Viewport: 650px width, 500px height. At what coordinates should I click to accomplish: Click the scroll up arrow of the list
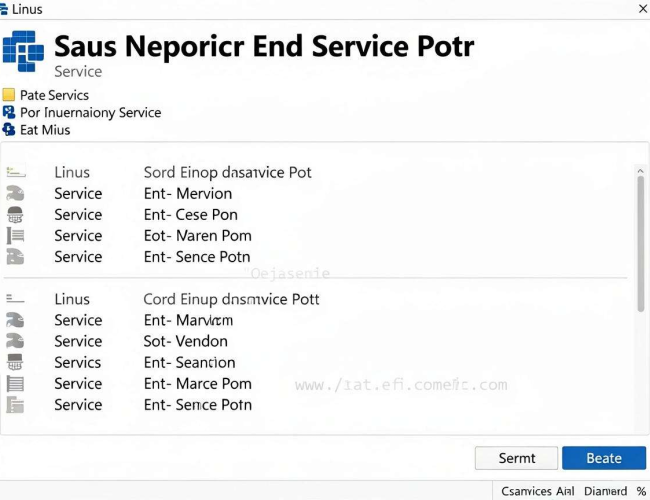640,171
